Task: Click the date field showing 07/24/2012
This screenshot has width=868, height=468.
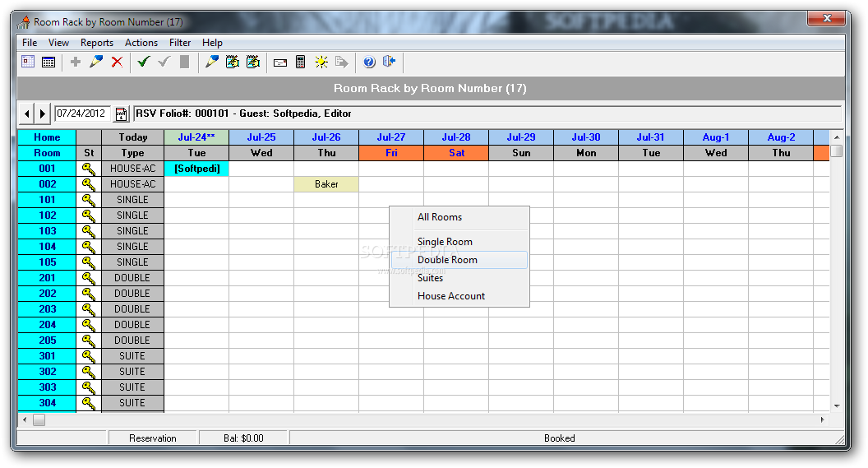Action: (x=82, y=114)
